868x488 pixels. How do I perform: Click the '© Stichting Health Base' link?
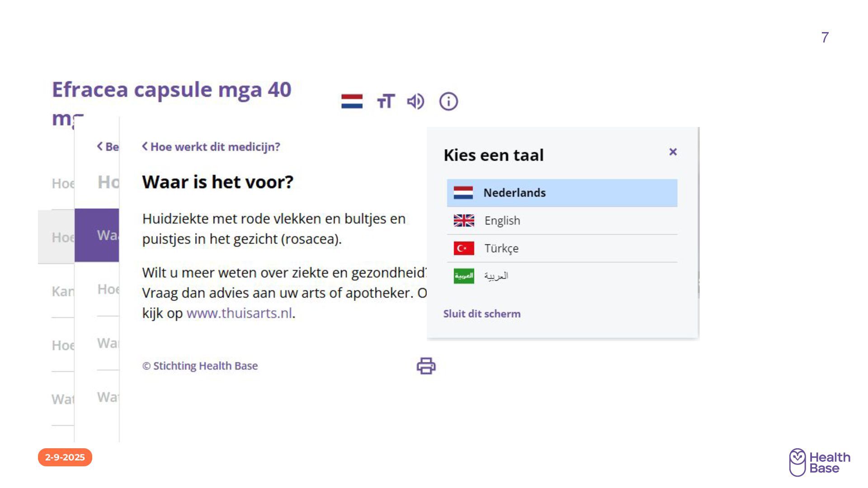click(x=200, y=366)
